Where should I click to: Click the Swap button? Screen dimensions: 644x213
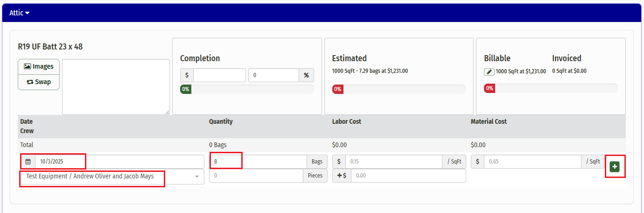click(39, 82)
